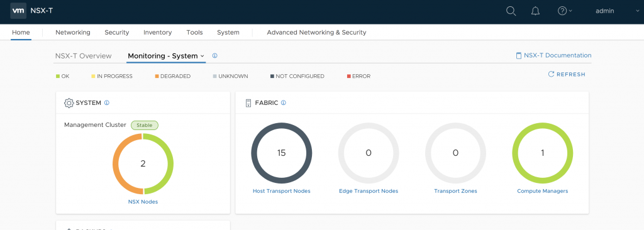Open the NSX-T Documentation link

553,55
